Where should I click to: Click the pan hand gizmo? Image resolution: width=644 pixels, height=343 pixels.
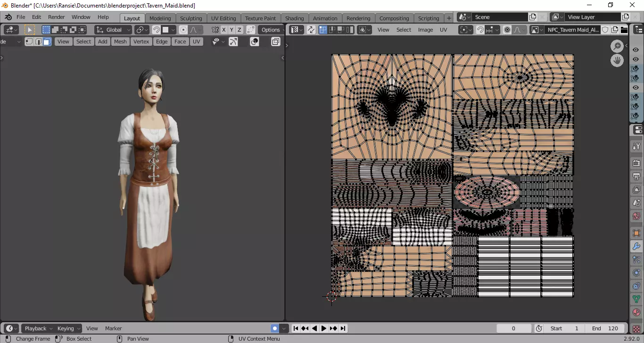(x=617, y=60)
